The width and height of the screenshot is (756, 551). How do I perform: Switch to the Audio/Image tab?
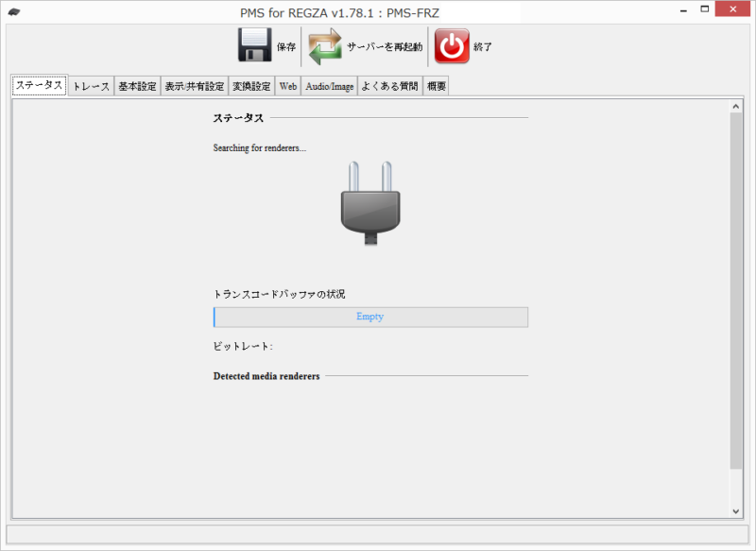[x=329, y=86]
